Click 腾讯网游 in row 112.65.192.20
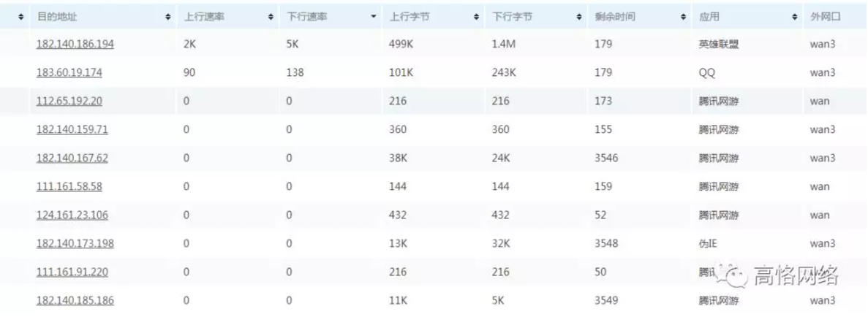 click(719, 102)
